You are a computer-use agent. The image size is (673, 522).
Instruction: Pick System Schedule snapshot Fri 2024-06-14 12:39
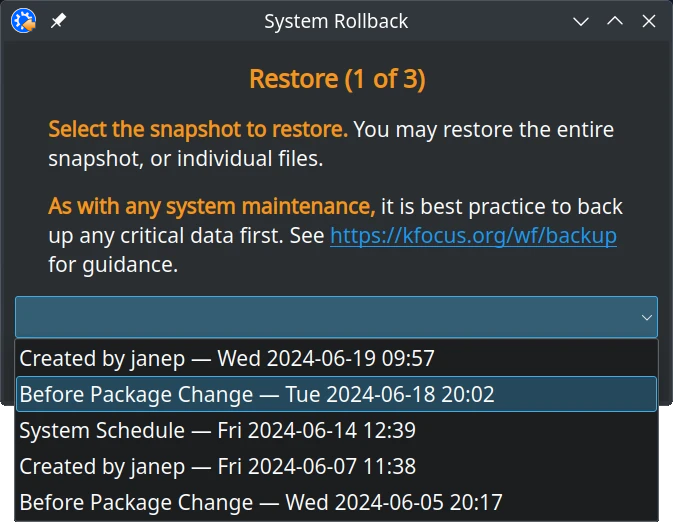(x=336, y=430)
